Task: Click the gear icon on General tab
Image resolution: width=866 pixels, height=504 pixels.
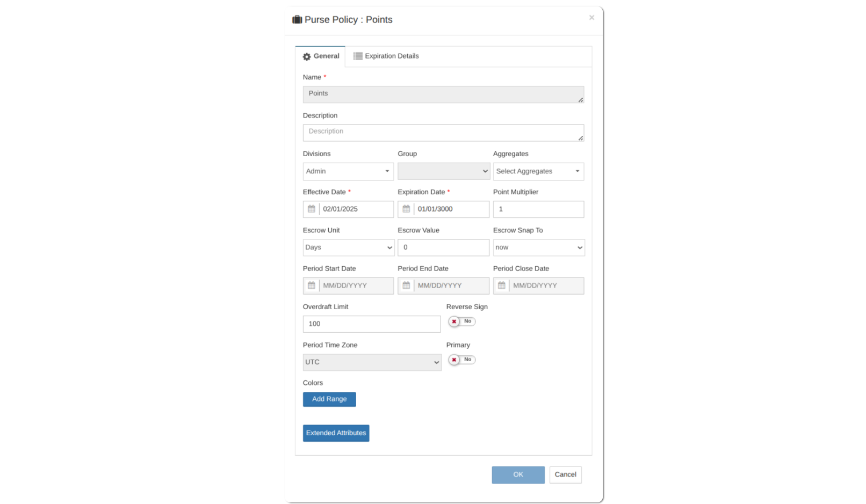Action: coord(307,57)
